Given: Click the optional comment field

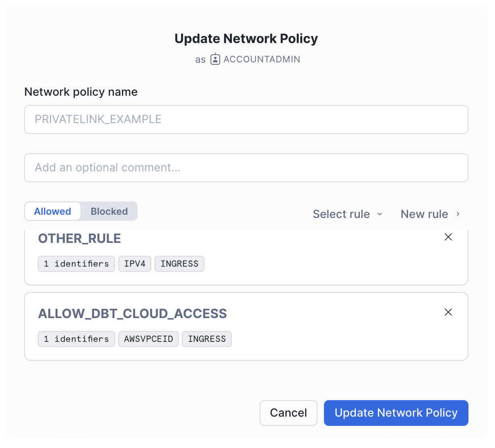Looking at the screenshot, I should (246, 168).
